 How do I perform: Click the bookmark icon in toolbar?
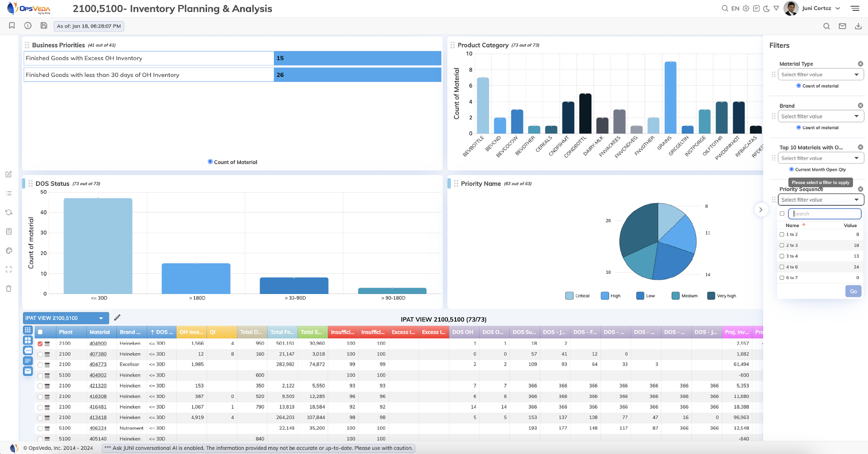click(x=12, y=26)
